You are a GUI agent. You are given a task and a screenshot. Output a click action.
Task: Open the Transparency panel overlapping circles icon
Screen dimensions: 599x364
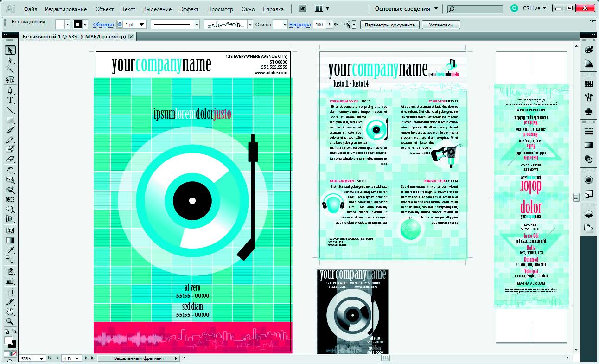pos(588,159)
